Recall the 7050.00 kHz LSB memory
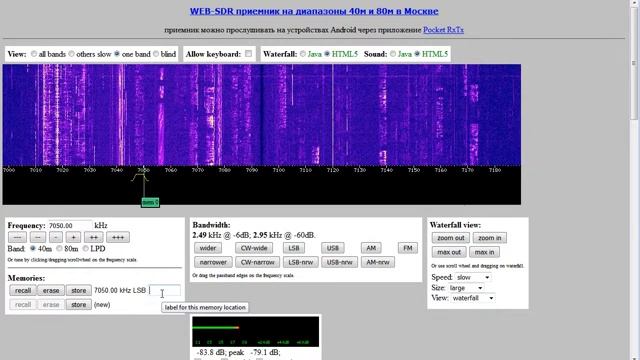Viewport: 640px width, 360px height. pyautogui.click(x=23, y=291)
